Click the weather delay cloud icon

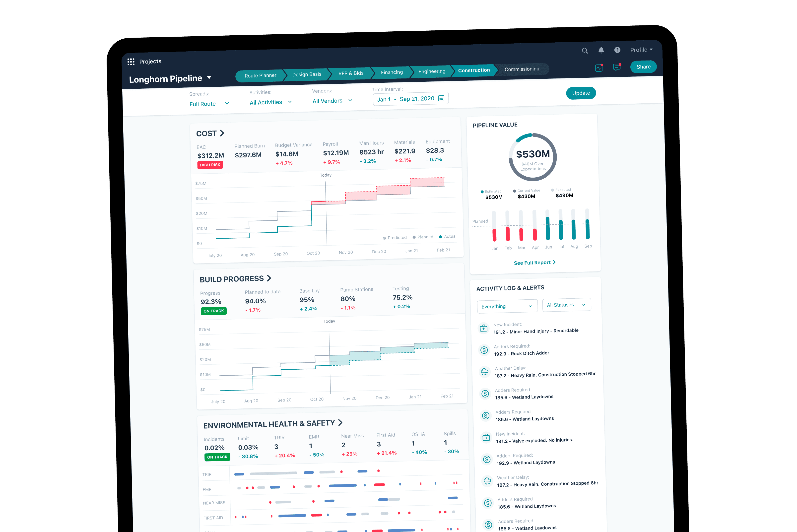484,372
